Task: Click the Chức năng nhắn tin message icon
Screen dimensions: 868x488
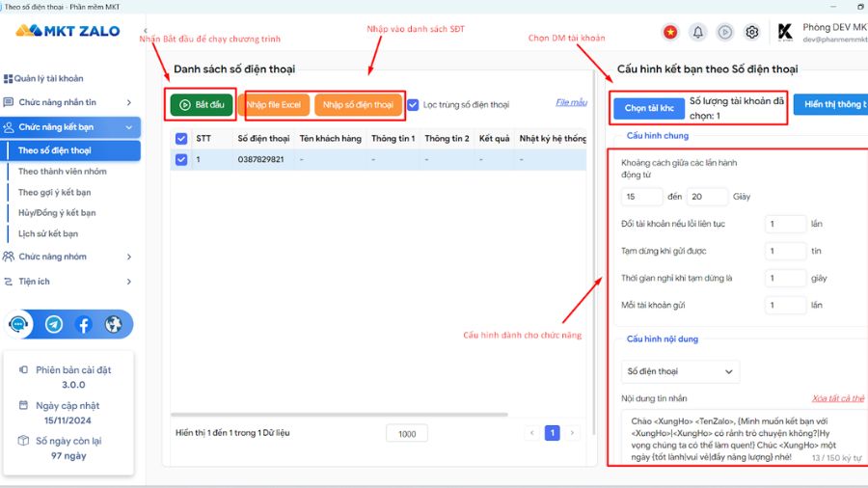Action: coord(9,102)
